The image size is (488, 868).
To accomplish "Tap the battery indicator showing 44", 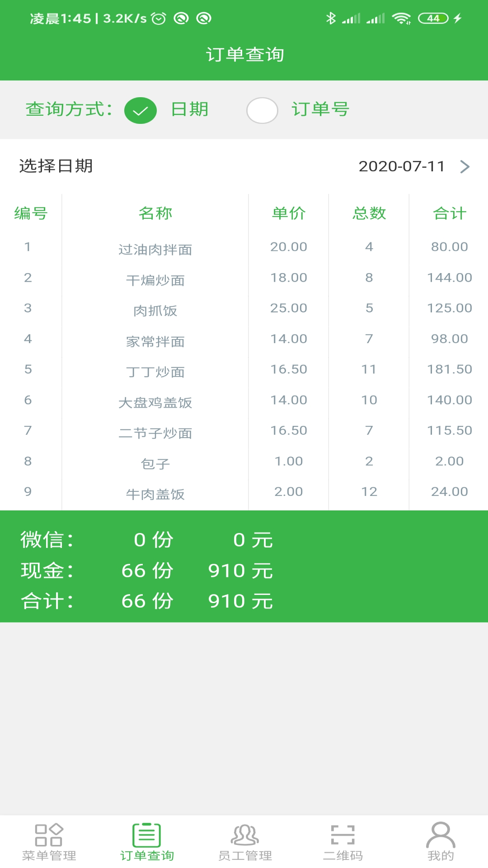I will 433,18.
